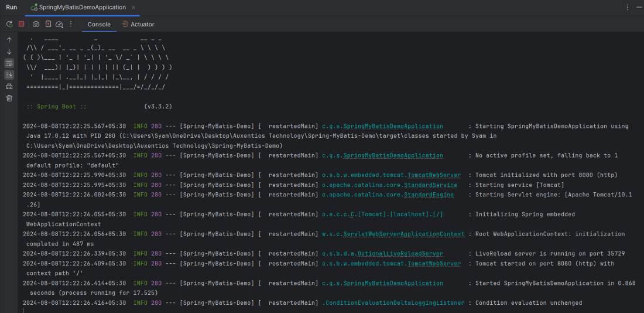The height and width of the screenshot is (313, 644).
Task: Rerun SpringMyBatisDemoApplication
Action: [x=9, y=24]
